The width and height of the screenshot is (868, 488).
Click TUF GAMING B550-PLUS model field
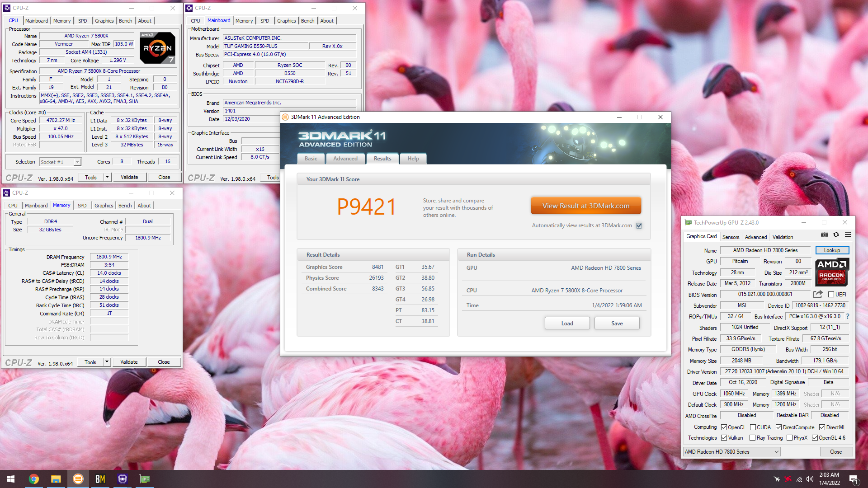(265, 46)
